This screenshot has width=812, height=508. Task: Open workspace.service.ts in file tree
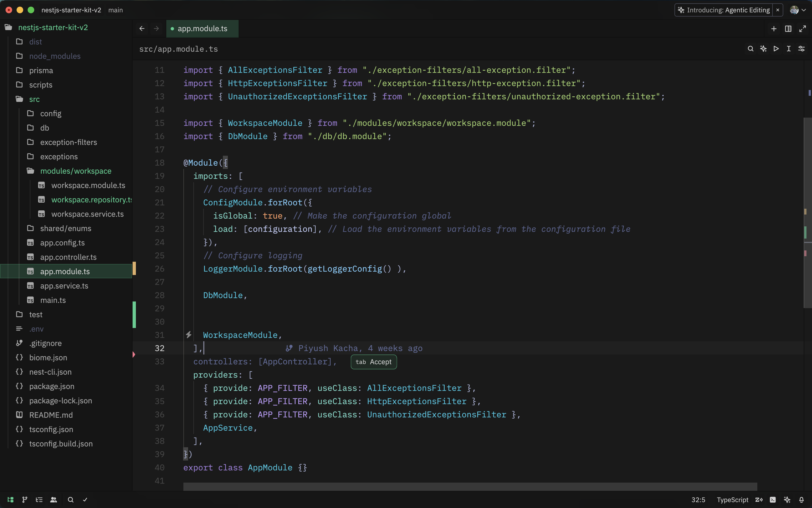click(87, 214)
